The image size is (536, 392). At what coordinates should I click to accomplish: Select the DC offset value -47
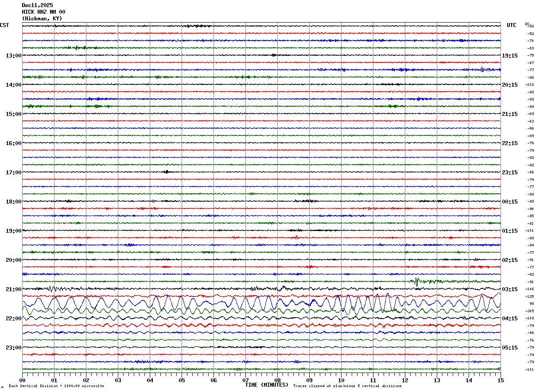[x=531, y=63]
